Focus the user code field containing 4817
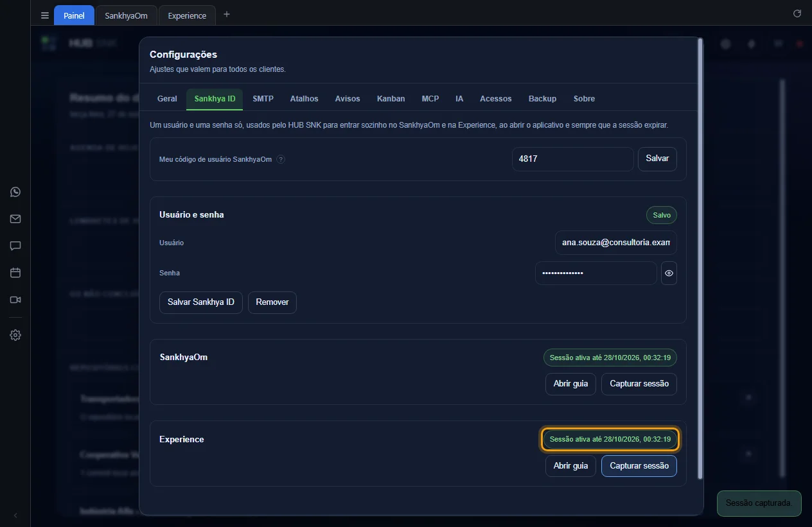 pos(573,159)
